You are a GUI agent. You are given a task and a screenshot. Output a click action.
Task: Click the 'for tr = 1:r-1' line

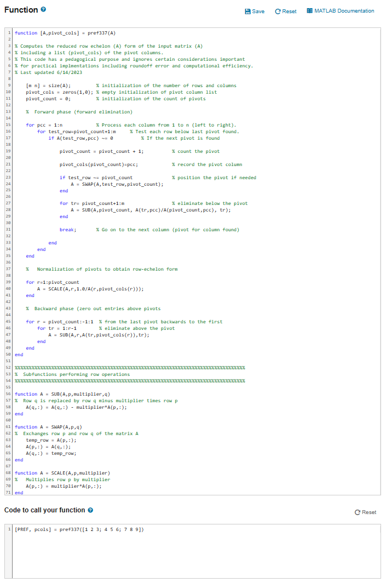[56, 328]
